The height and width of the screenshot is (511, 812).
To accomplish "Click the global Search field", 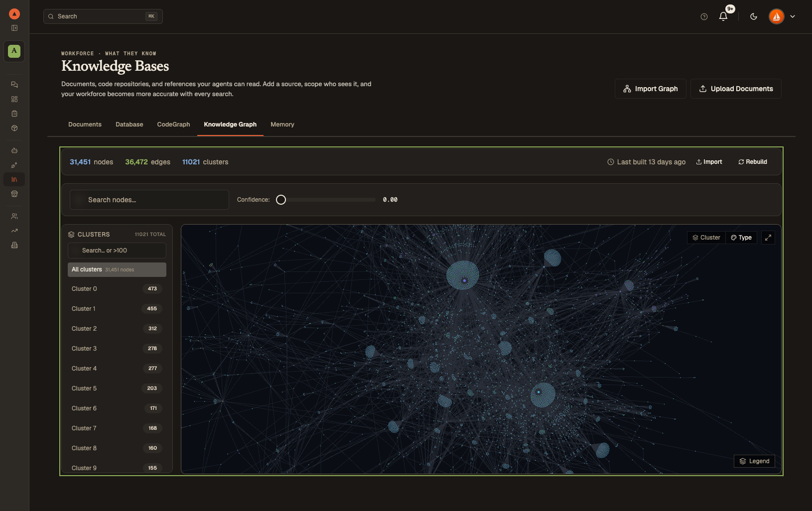I will (103, 16).
